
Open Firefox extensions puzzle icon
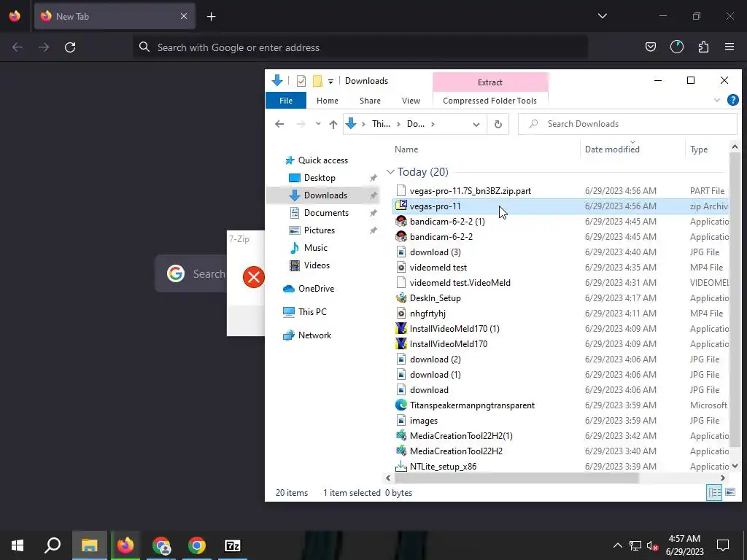click(x=703, y=47)
